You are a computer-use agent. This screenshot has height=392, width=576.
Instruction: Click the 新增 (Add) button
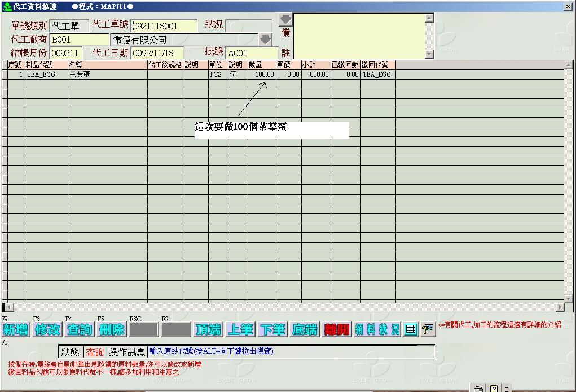click(x=15, y=330)
